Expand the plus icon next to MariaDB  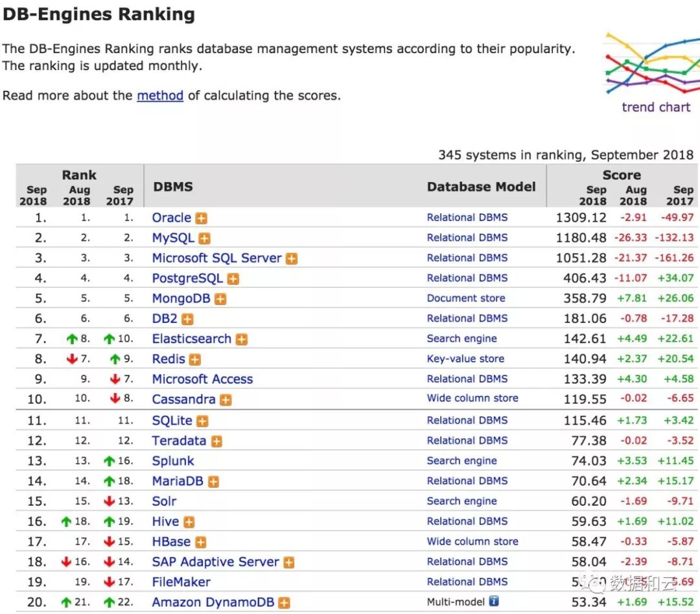point(213,482)
